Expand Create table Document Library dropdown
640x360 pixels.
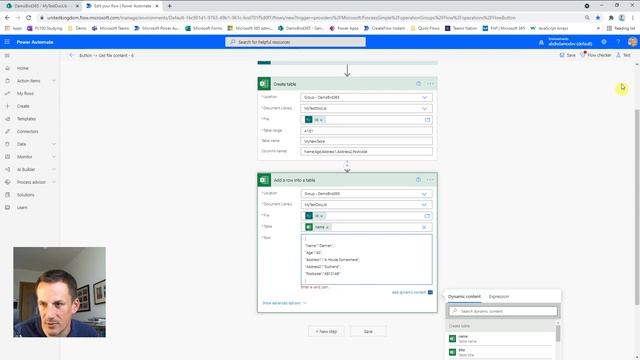point(424,109)
